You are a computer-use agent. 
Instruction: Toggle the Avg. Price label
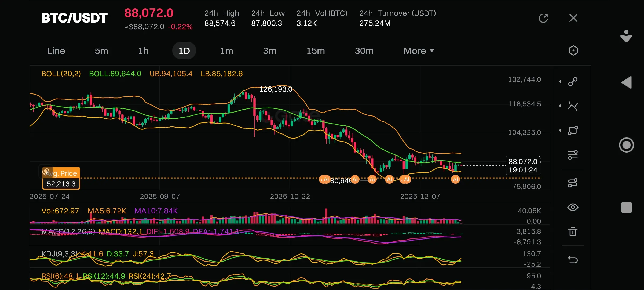[x=61, y=173]
